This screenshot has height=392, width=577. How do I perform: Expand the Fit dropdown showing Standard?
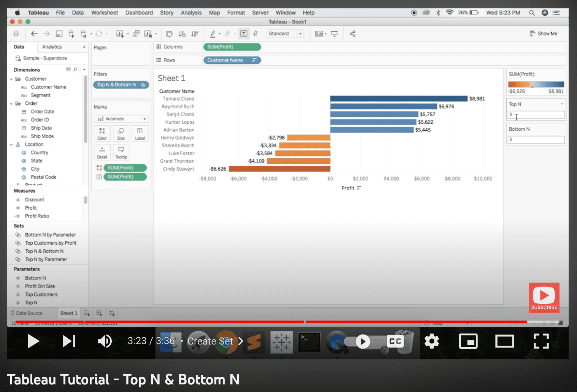coord(300,33)
